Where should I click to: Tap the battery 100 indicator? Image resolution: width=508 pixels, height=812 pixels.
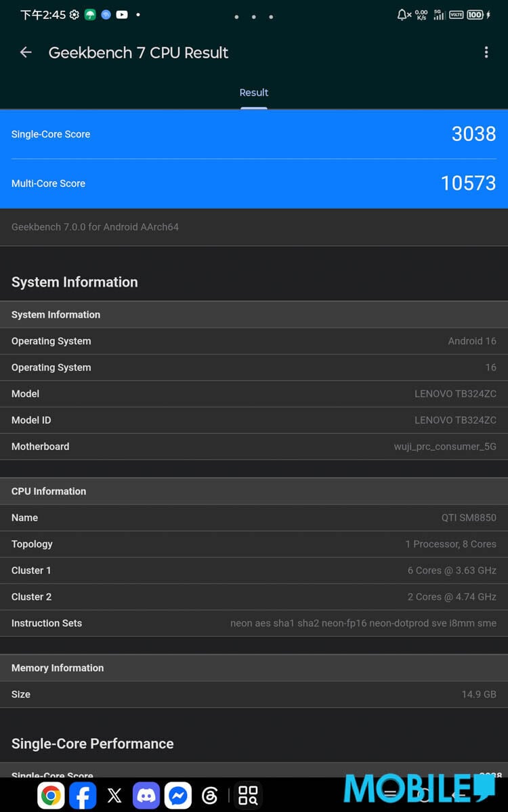pos(475,14)
